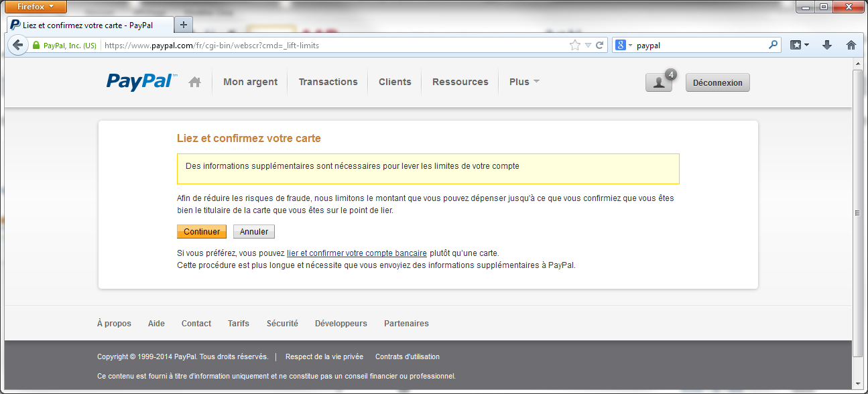Open the bookmarks menu icon

pyautogui.click(x=799, y=46)
